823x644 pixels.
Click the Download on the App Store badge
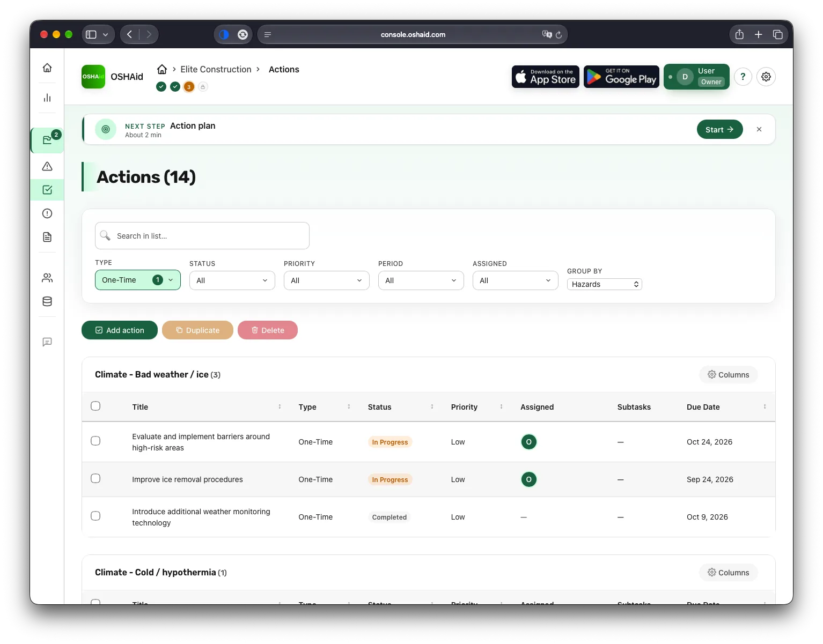click(546, 77)
